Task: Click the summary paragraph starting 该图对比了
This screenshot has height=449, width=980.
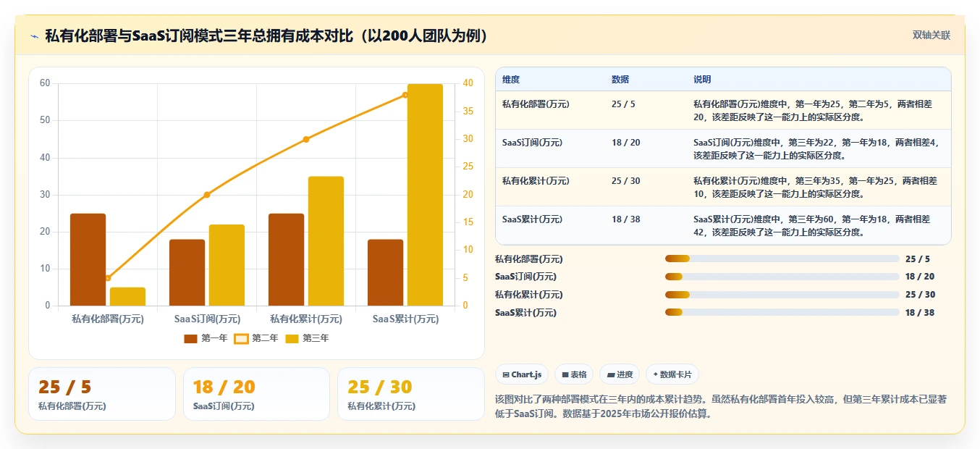Action: (x=721, y=407)
